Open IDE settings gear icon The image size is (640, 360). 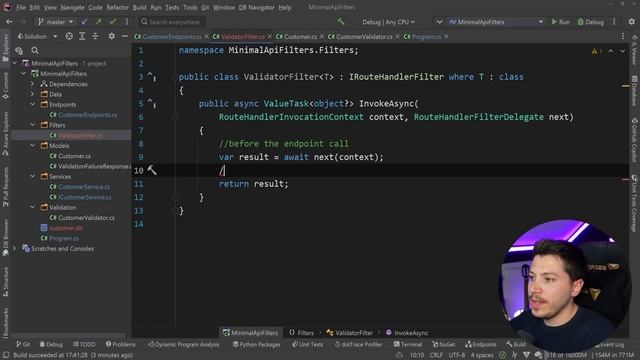coord(631,22)
